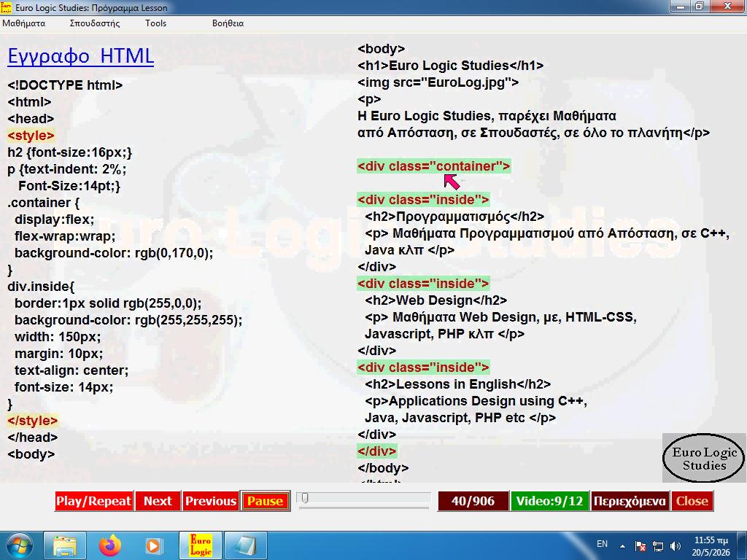The image size is (747, 560).
Task: Click the volume speaker tray icon
Action: [x=675, y=545]
